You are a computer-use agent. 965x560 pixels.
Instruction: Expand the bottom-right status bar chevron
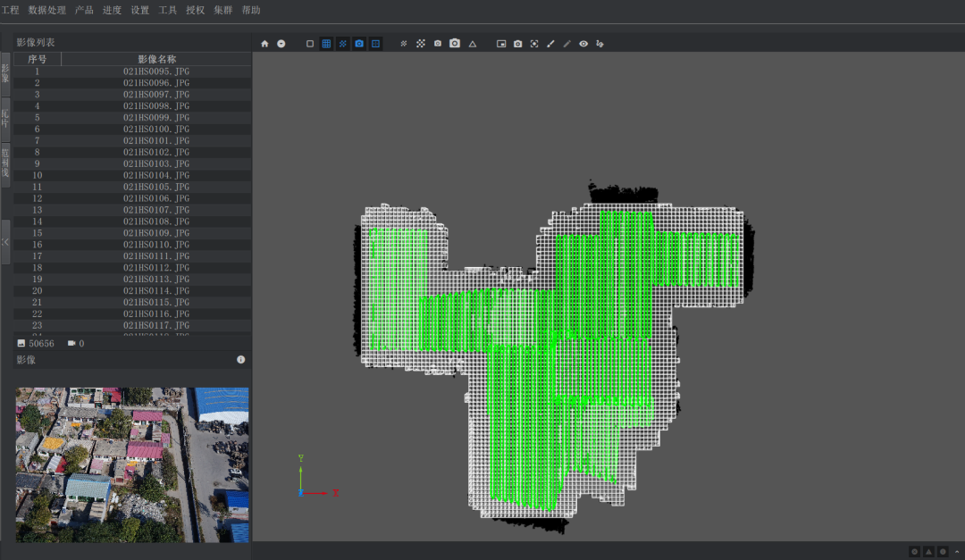click(957, 552)
